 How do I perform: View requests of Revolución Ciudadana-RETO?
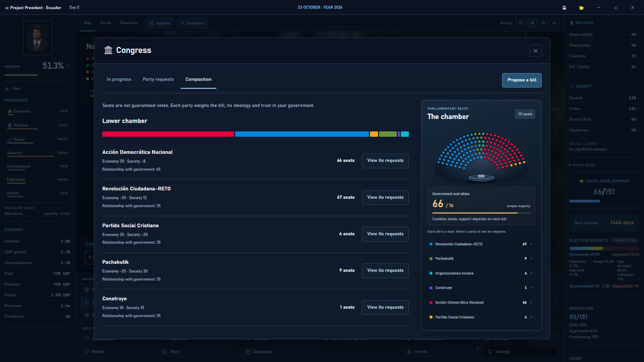pos(385,197)
